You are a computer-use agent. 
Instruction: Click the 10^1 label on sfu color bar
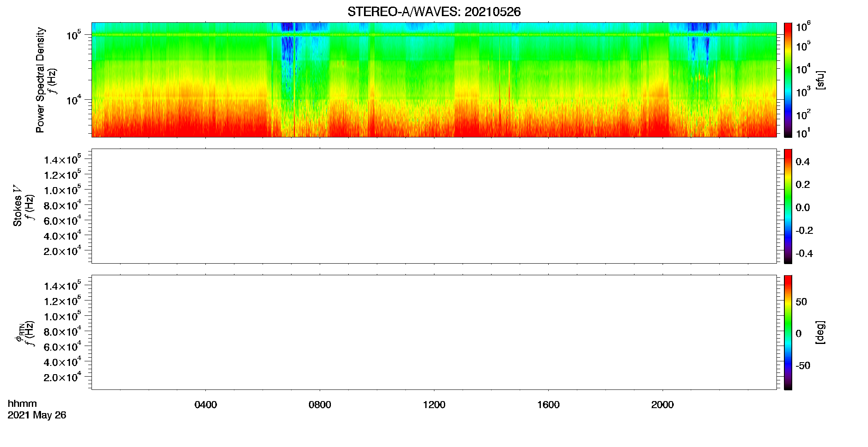[x=803, y=133]
